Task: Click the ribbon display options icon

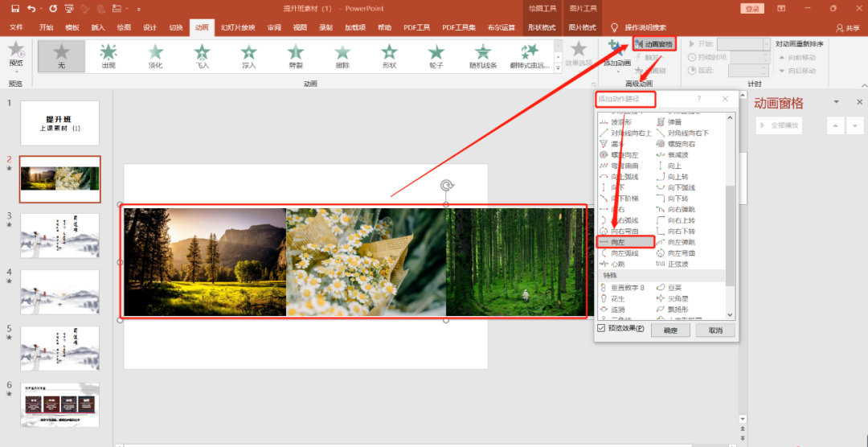Action: coord(781,8)
